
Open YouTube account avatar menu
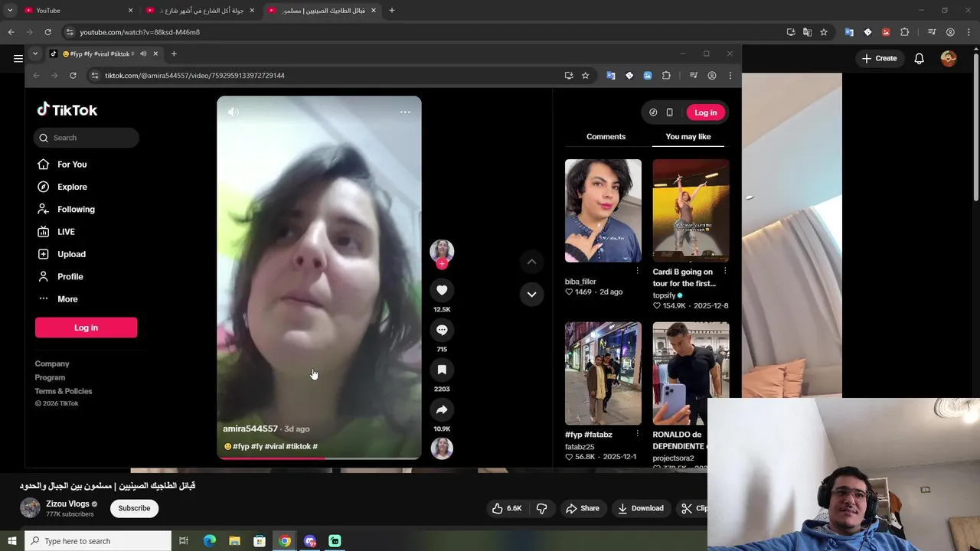[949, 58]
